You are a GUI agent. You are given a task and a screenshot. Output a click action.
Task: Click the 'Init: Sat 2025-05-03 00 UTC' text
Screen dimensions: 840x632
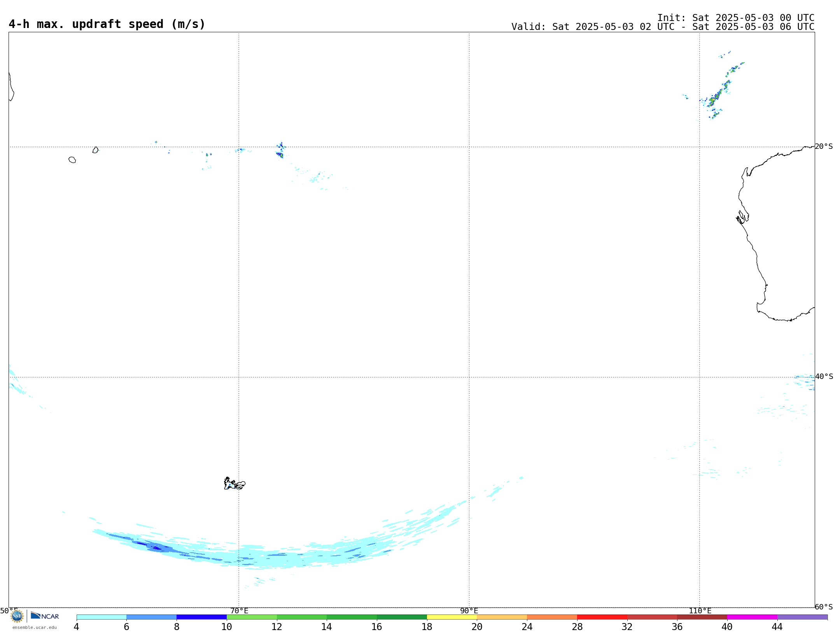coord(736,18)
